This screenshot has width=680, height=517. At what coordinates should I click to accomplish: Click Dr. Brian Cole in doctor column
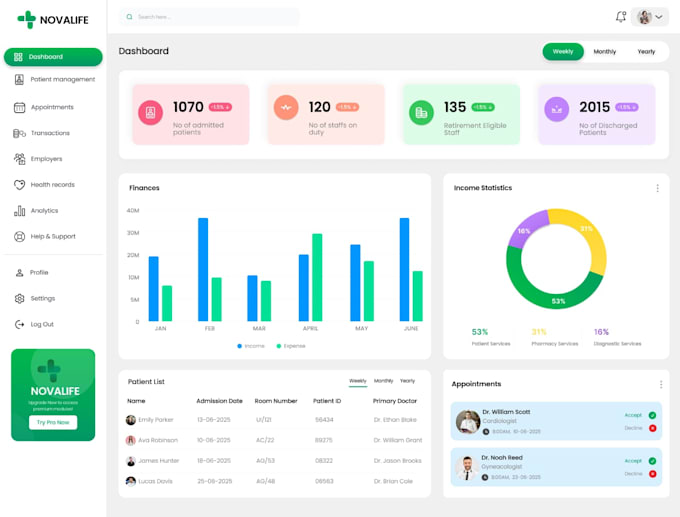(393, 481)
